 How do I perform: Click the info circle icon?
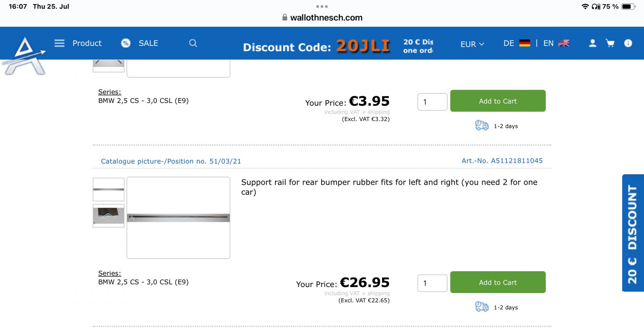[x=628, y=43]
